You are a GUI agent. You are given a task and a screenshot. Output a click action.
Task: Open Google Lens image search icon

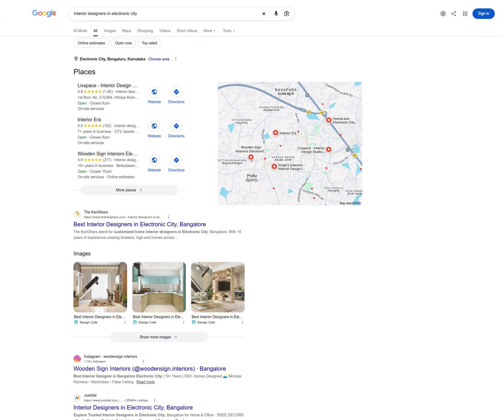coord(287,14)
